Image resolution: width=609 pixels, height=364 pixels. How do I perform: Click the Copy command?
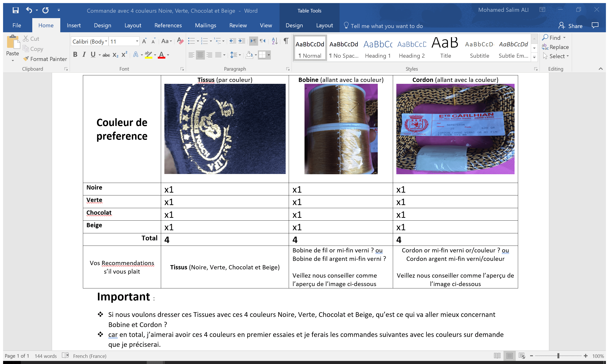point(33,49)
